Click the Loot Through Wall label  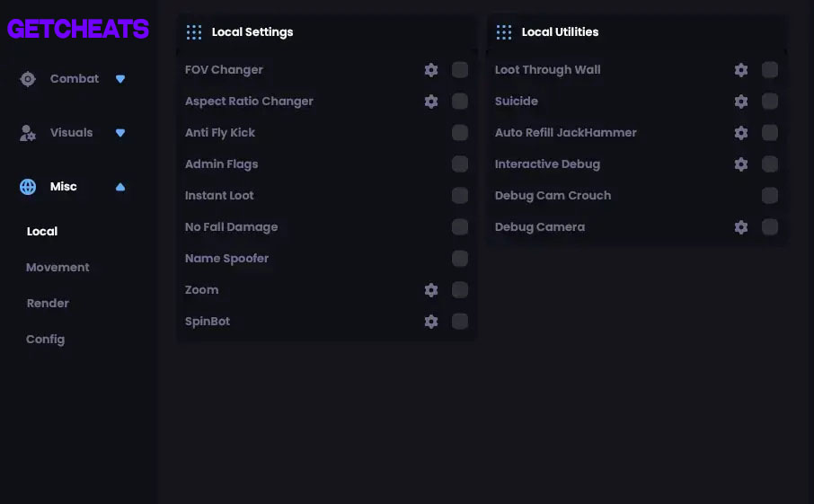coord(548,70)
